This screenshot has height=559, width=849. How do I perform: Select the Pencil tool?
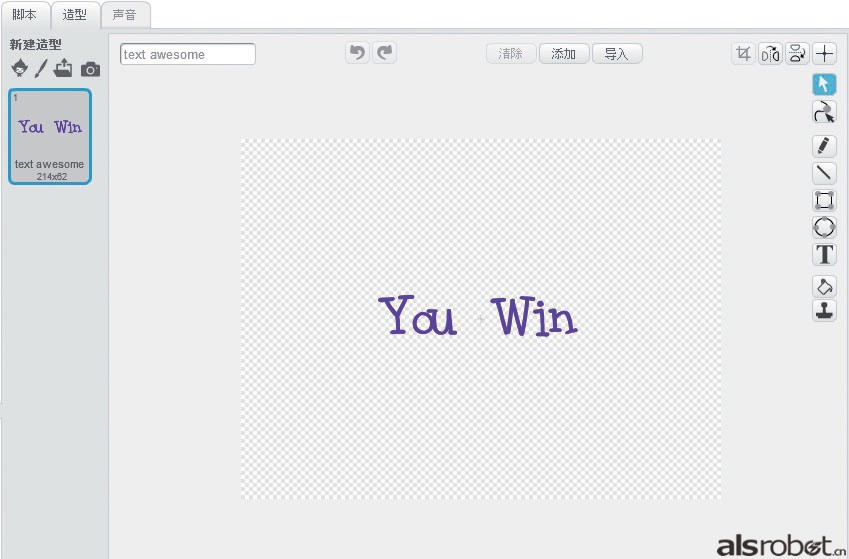point(823,146)
